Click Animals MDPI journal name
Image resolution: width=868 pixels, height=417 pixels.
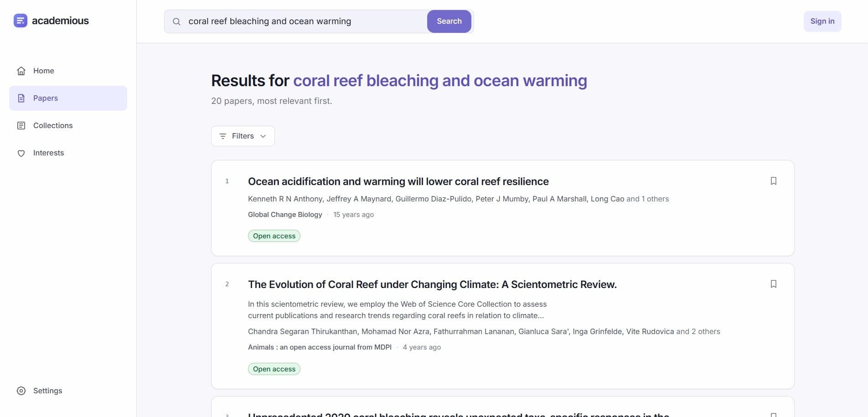[x=320, y=347]
